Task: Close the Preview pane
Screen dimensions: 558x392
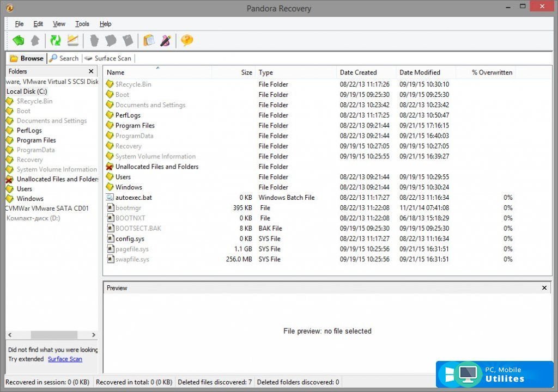Action: [544, 288]
